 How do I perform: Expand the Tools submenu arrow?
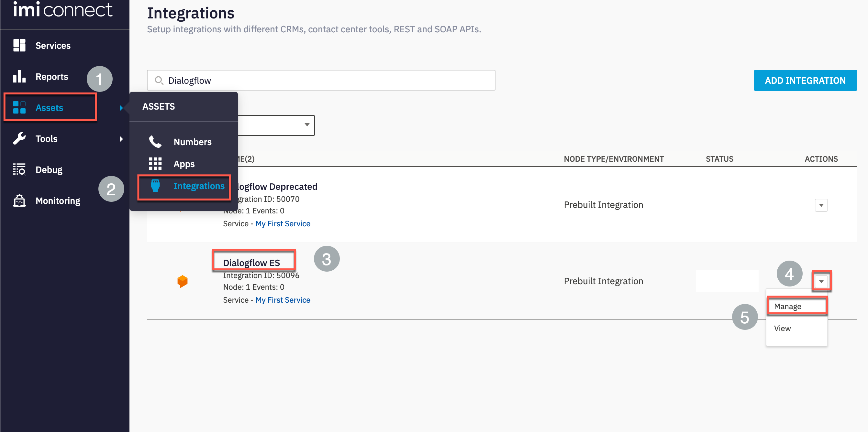pyautogui.click(x=121, y=139)
